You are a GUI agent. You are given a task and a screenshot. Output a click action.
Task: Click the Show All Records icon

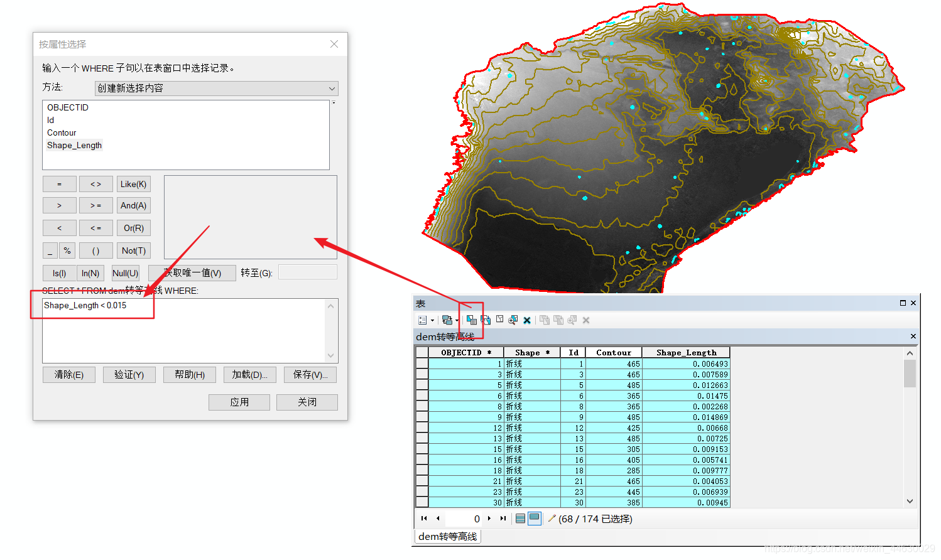click(x=520, y=519)
